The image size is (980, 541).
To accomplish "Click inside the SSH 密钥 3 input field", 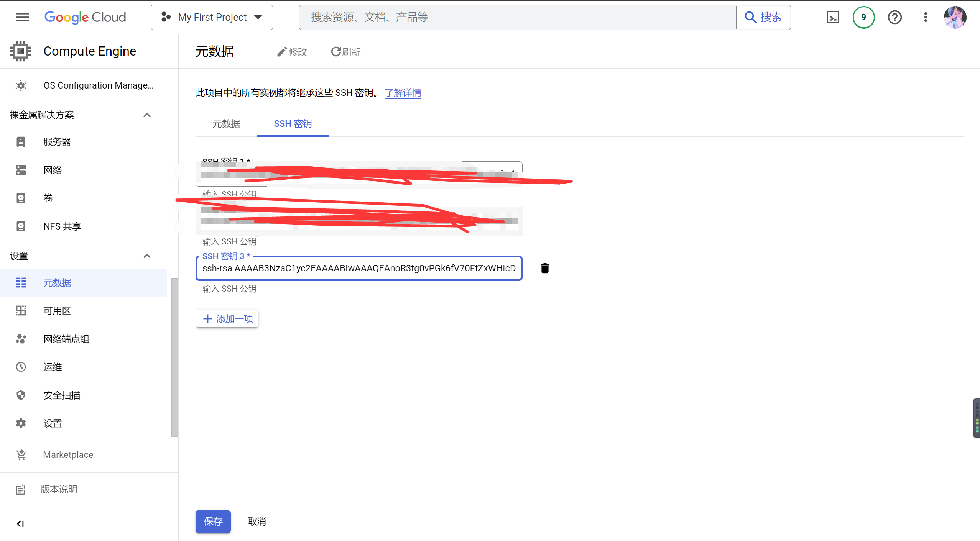I will (x=358, y=268).
